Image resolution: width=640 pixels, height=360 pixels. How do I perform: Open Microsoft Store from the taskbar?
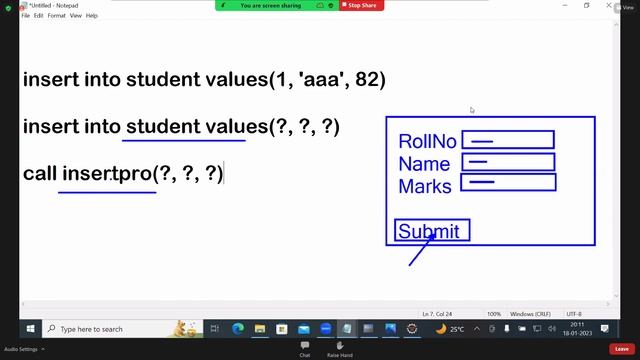282,329
